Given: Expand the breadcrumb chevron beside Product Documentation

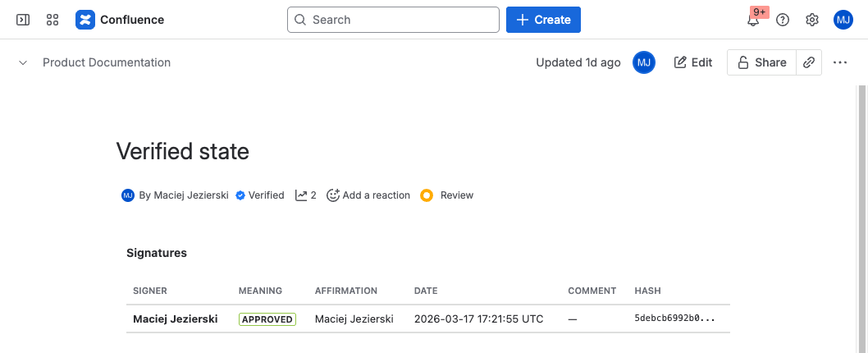Looking at the screenshot, I should 23,62.
